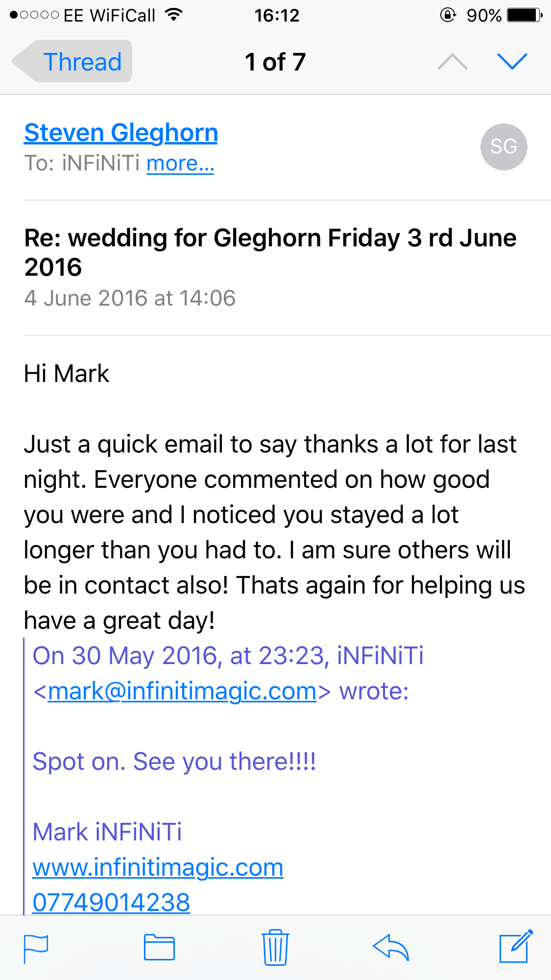Delete email with the trash icon
Viewport: 551px width, 980px height.
[x=275, y=947]
